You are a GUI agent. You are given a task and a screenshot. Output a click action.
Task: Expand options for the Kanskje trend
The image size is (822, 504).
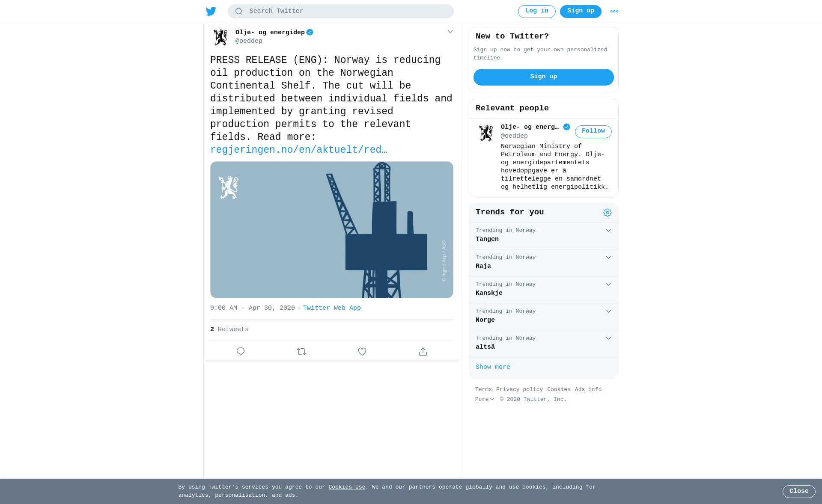(x=608, y=285)
